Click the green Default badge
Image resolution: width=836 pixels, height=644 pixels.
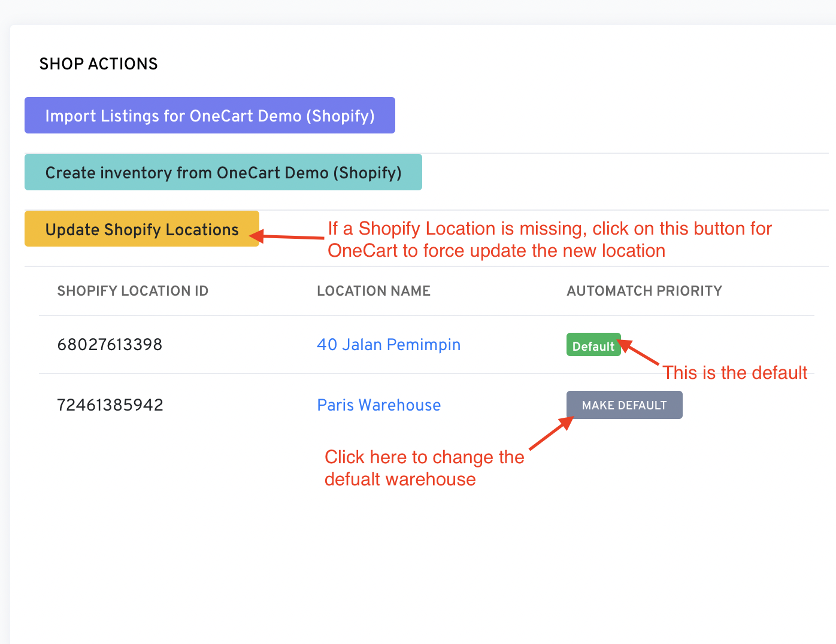click(x=593, y=345)
